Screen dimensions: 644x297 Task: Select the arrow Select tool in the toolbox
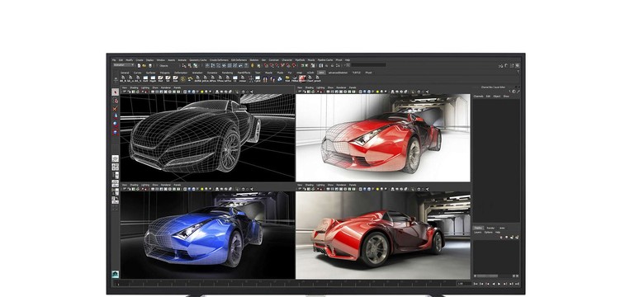[116, 92]
